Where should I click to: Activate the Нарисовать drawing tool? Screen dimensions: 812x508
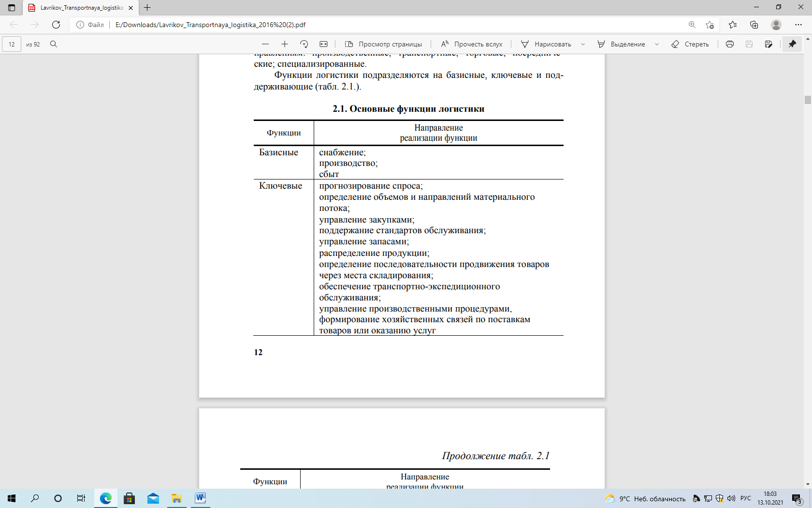tap(546, 44)
